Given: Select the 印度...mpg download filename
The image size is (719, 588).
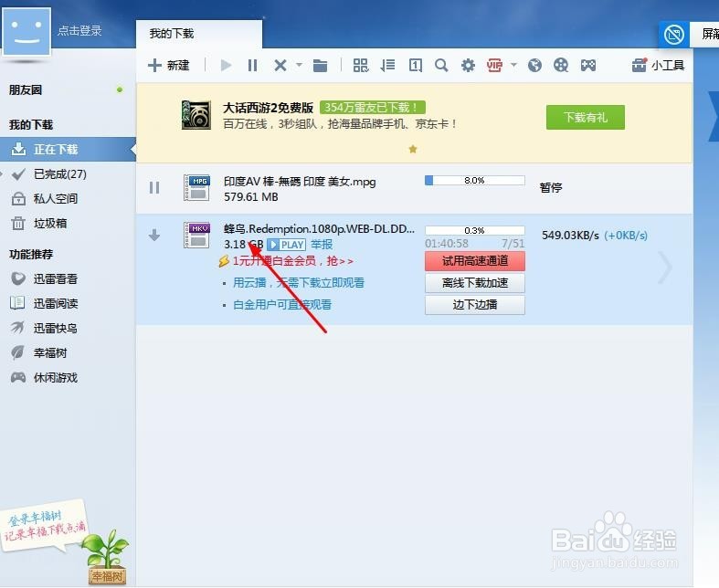Looking at the screenshot, I should [300, 182].
